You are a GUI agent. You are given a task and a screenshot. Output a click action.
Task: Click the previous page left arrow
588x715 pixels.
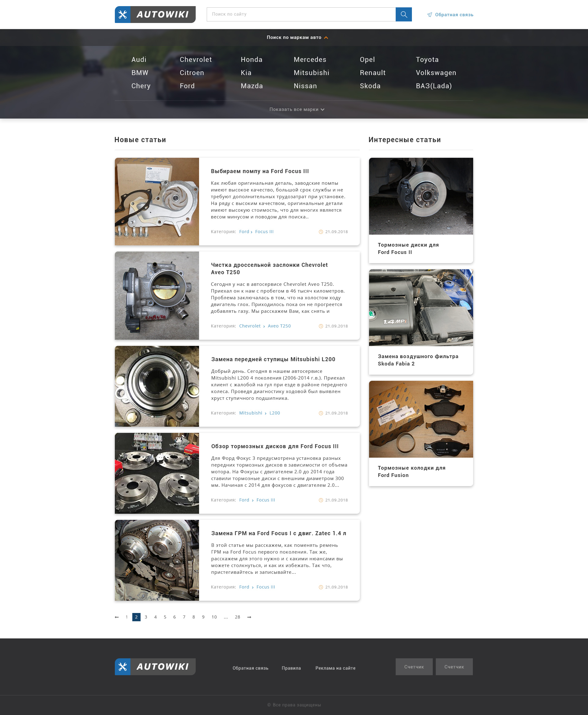coord(117,617)
